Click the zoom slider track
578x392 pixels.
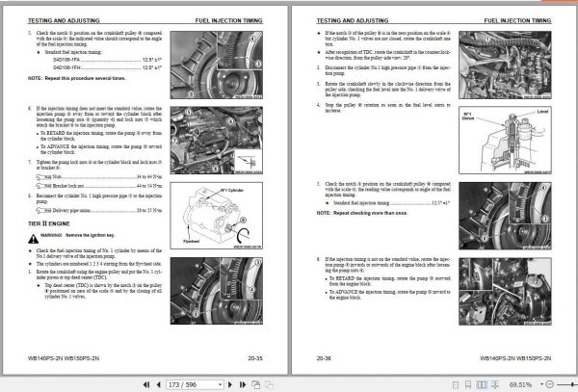[567, 384]
